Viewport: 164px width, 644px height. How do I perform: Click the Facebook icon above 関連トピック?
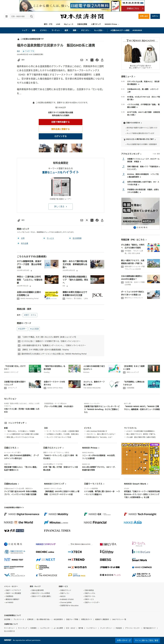pyautogui.click(x=97, y=220)
